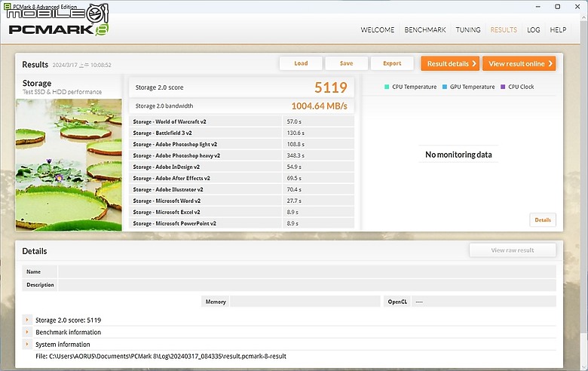Select the Microsoft Excel v2 row
Viewport: 588px width, 371px height.
pyautogui.click(x=242, y=212)
